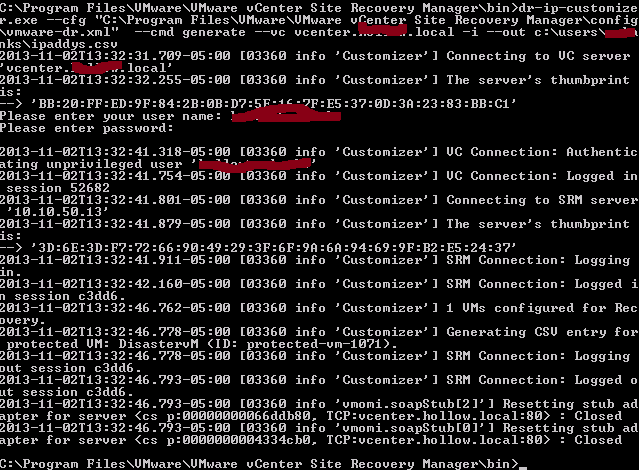Click the blinking cursor at the final prompt
Viewport: 639px width, 470px height.
click(523, 468)
